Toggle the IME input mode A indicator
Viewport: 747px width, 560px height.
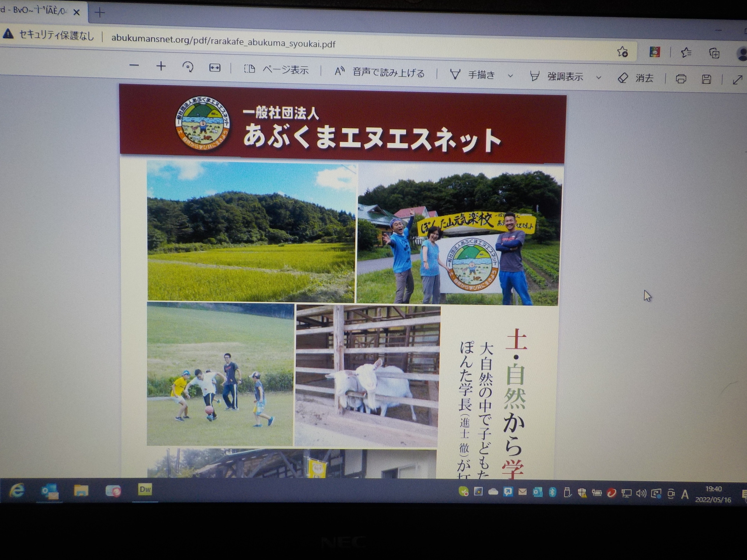pos(685,494)
